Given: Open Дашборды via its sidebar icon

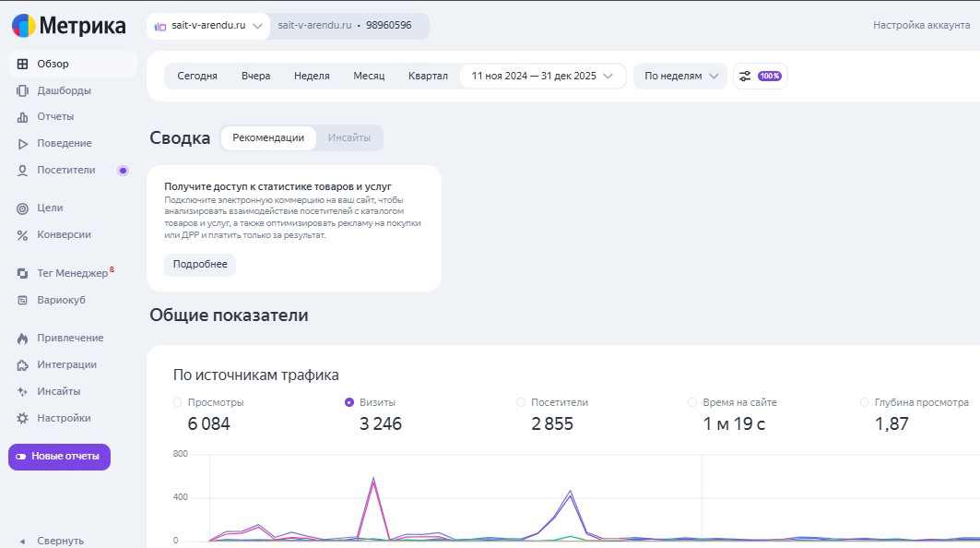Looking at the screenshot, I should tap(22, 90).
